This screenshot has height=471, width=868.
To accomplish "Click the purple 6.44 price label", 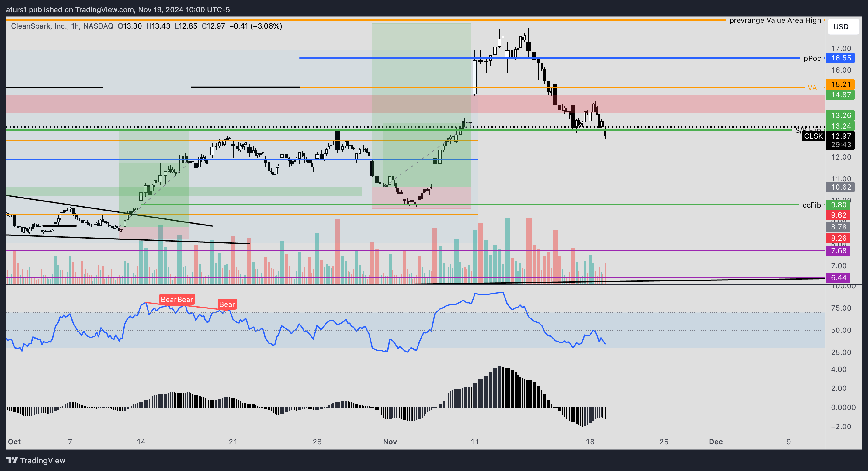I will [x=838, y=277].
